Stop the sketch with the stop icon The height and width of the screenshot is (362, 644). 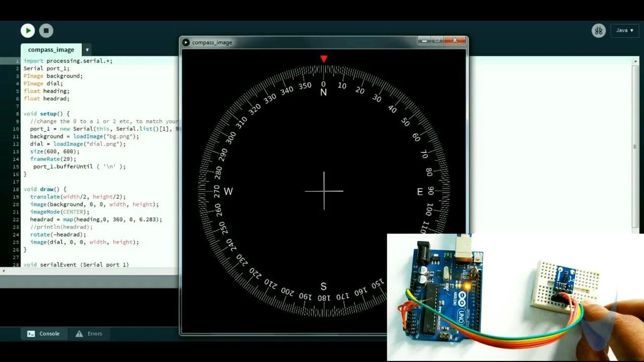(46, 30)
